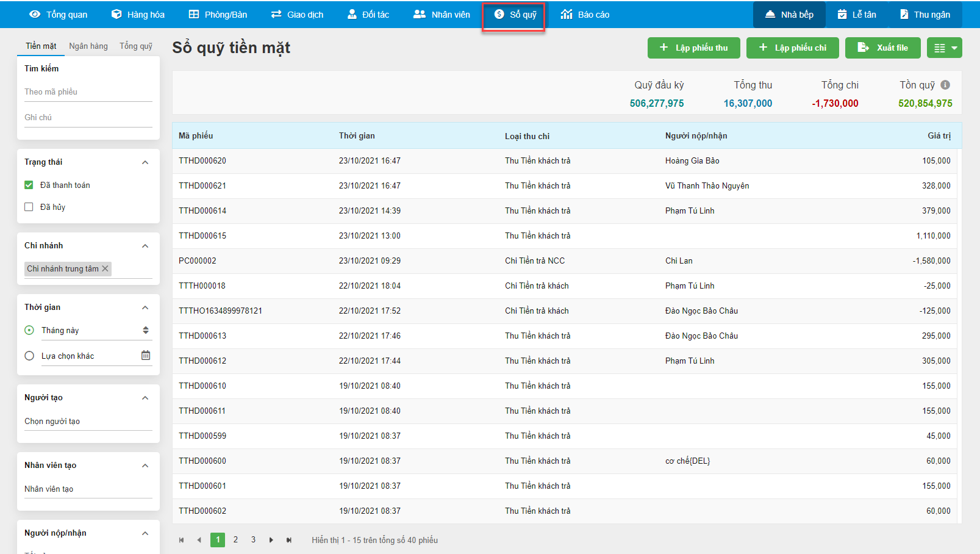Click the Ghi chú search field

88,117
